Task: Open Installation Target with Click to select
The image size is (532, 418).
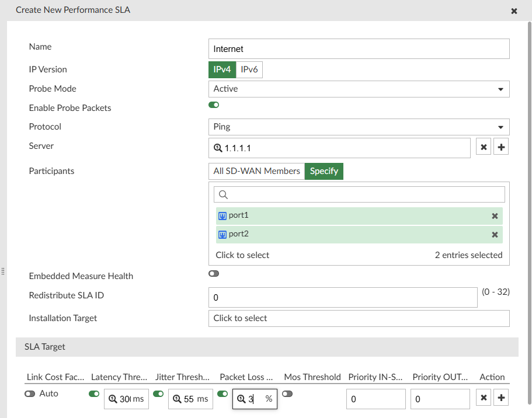Action: (x=359, y=318)
